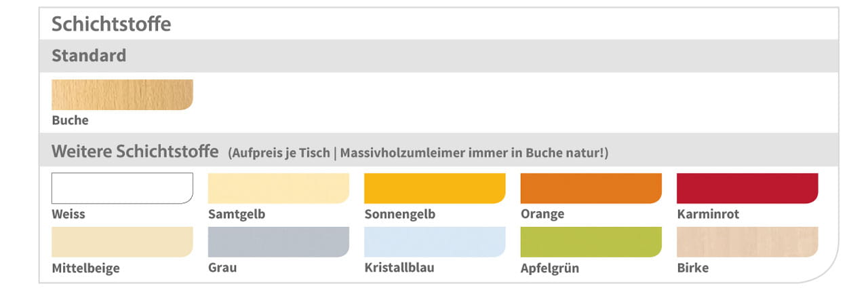Pick the Birke wood swatch
Viewport: 868px width, 290px height.
(747, 242)
